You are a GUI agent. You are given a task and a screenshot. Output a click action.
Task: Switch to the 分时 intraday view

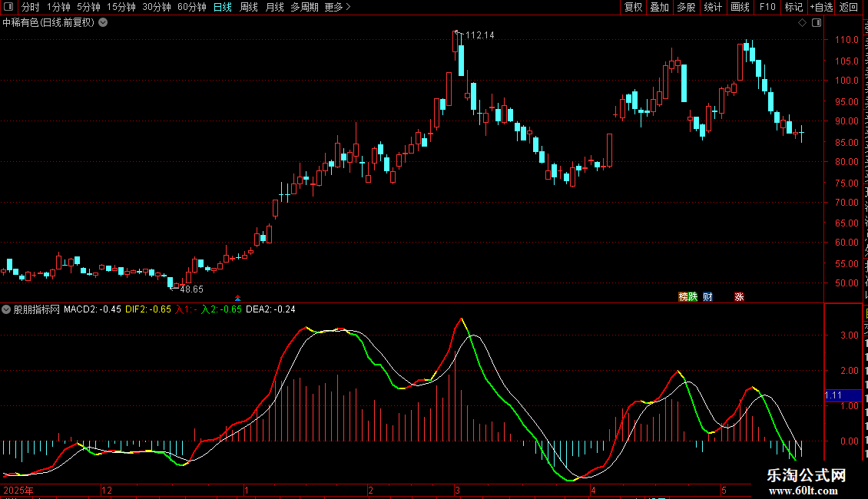pos(31,7)
